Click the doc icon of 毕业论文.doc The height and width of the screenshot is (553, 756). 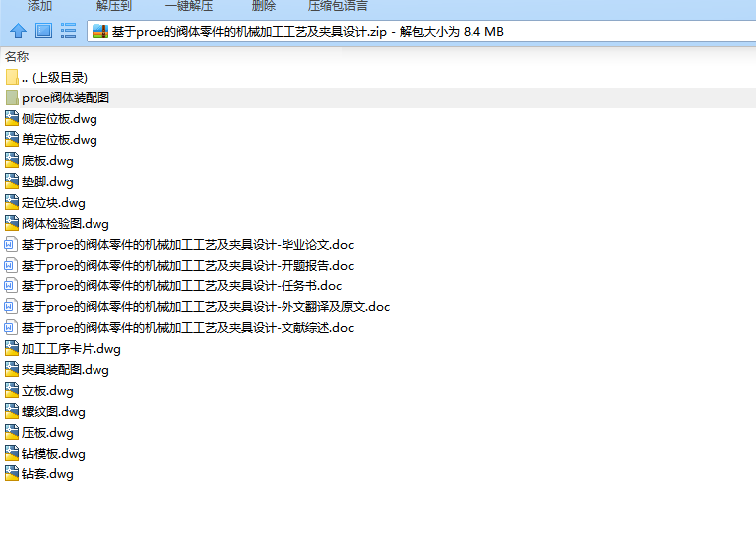11,244
